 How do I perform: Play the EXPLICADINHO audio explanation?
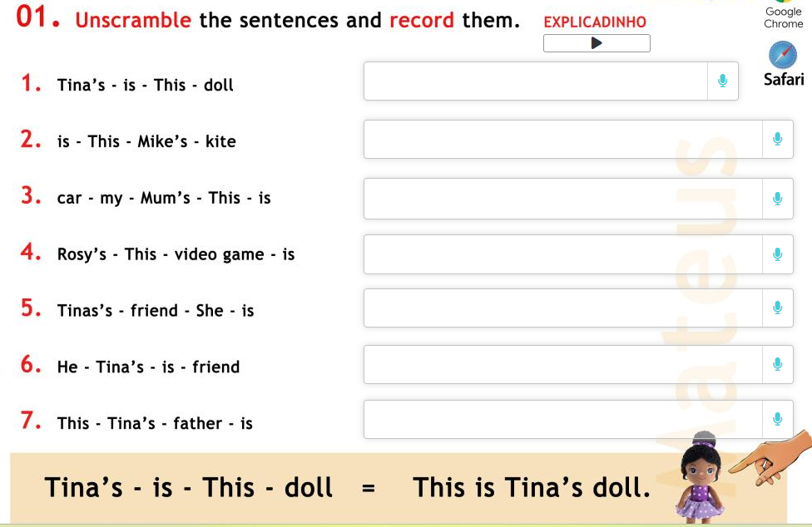point(596,43)
